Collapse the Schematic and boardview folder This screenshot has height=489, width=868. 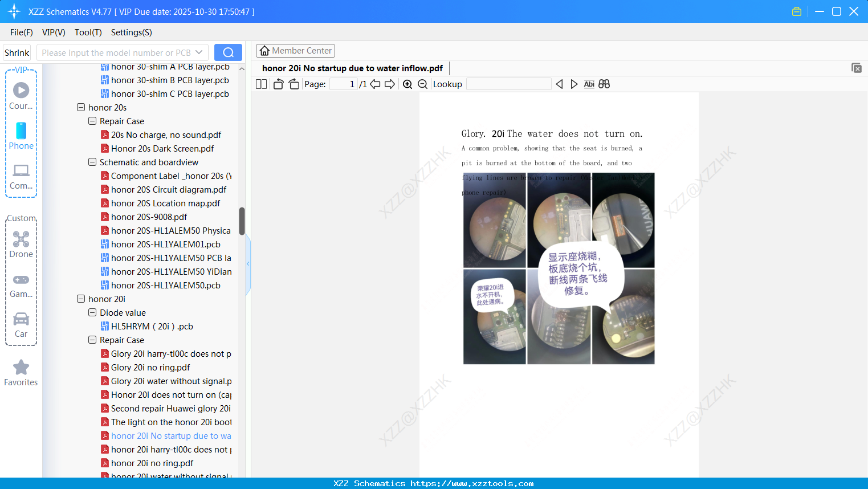pyautogui.click(x=92, y=162)
